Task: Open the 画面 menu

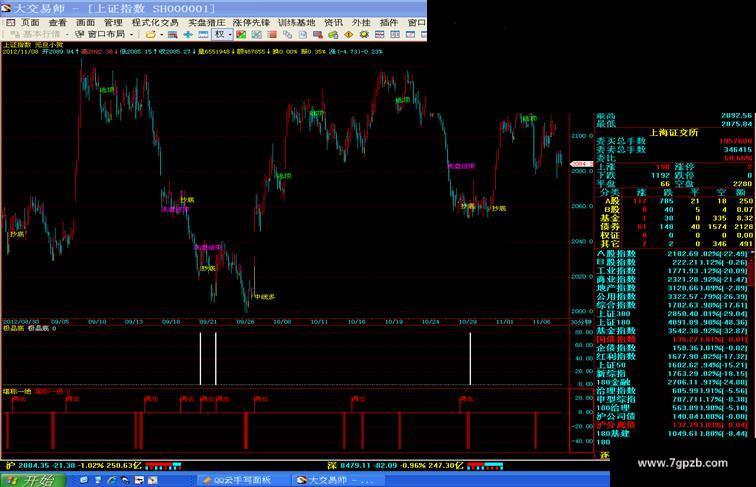Action: [x=86, y=23]
